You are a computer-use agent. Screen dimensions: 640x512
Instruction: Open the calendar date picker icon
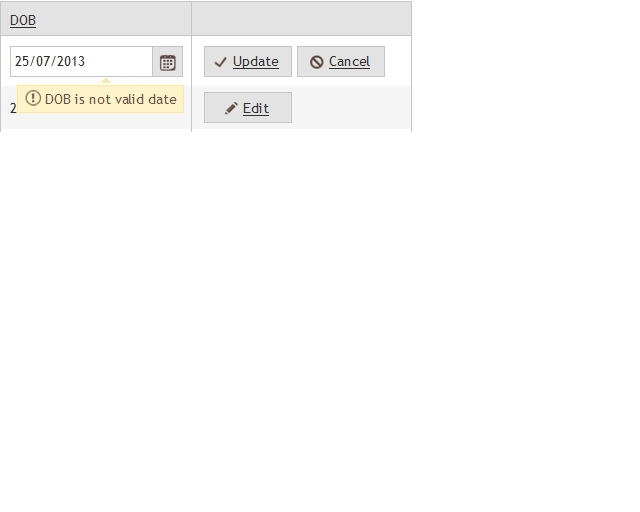(167, 62)
